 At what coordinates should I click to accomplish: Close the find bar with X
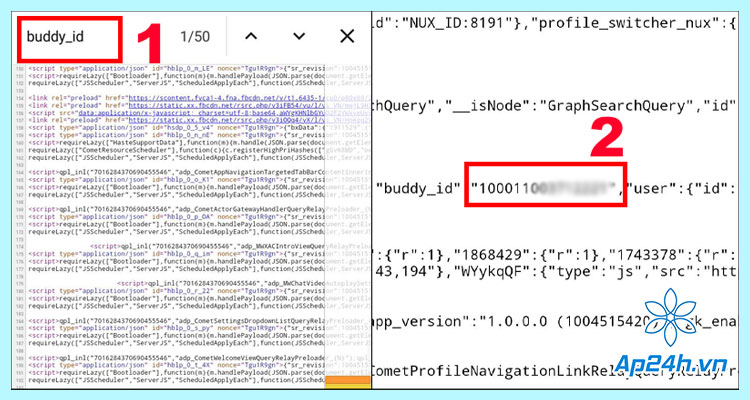(347, 36)
